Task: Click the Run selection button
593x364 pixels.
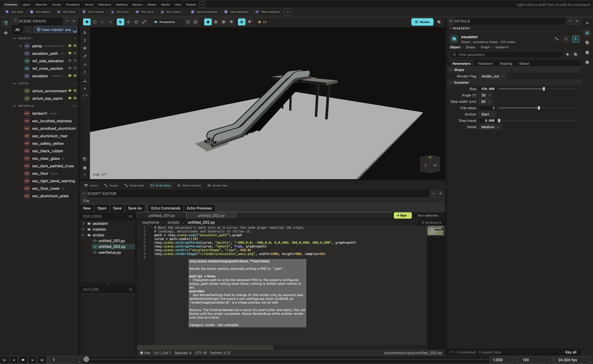Action: coord(428,215)
